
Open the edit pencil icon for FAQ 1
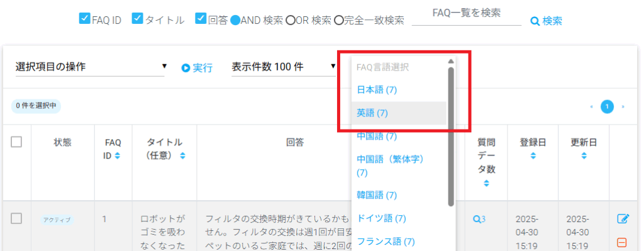[x=623, y=219]
